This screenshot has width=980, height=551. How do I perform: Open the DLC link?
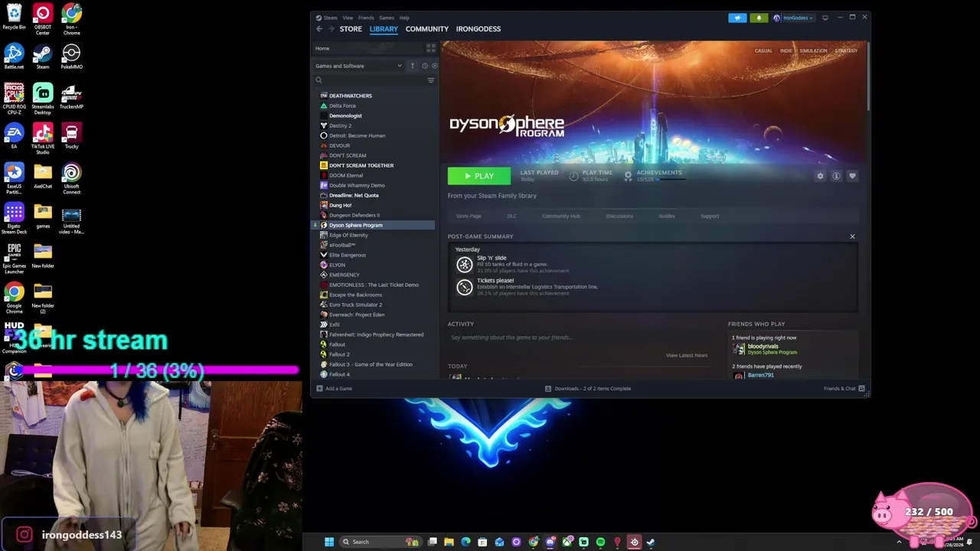point(511,216)
